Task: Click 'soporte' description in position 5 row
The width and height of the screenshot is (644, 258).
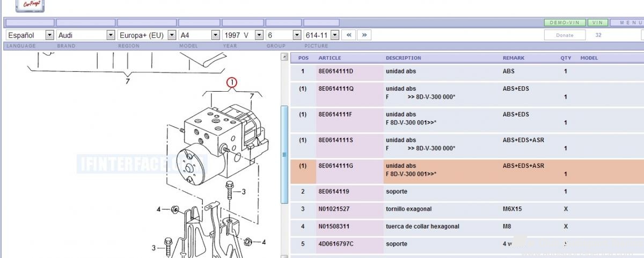Action: click(x=396, y=244)
